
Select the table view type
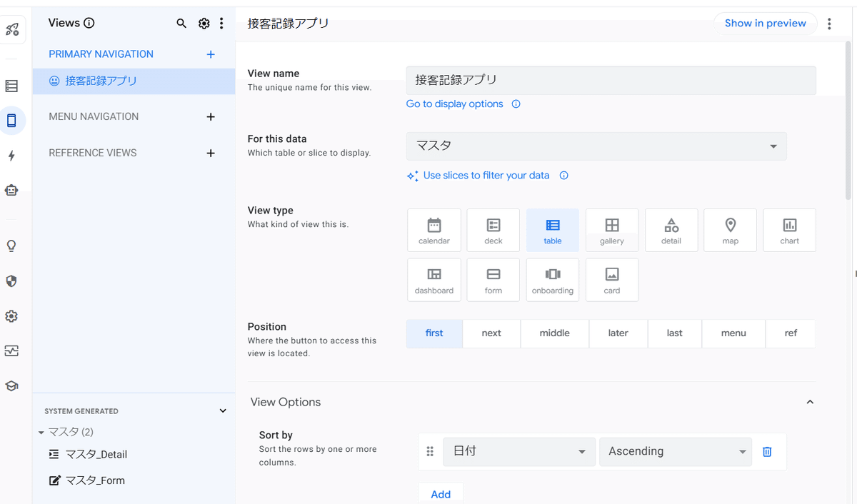[553, 231]
